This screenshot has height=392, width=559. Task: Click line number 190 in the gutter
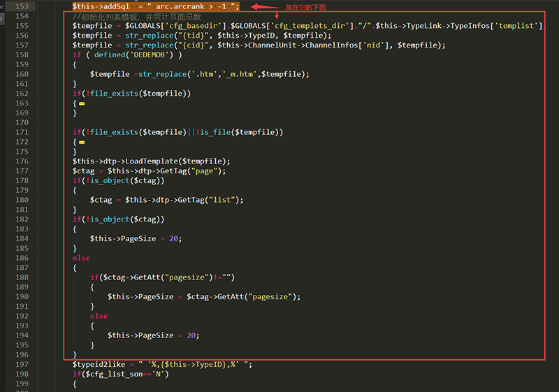22,296
